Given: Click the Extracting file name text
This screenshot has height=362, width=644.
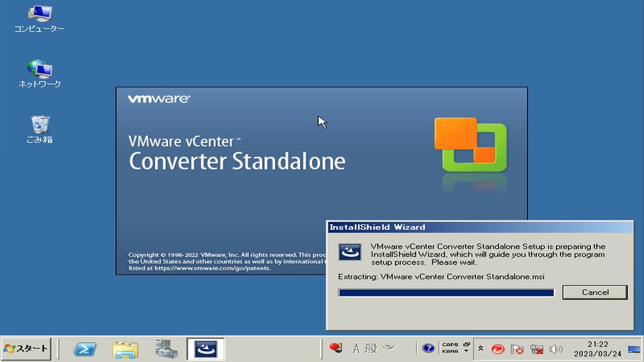Looking at the screenshot, I should point(441,277).
